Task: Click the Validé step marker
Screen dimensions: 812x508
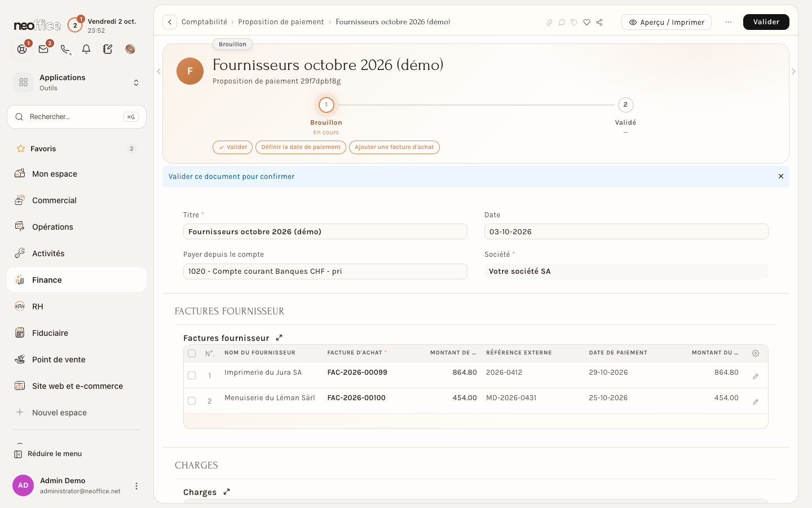Action: (625, 105)
